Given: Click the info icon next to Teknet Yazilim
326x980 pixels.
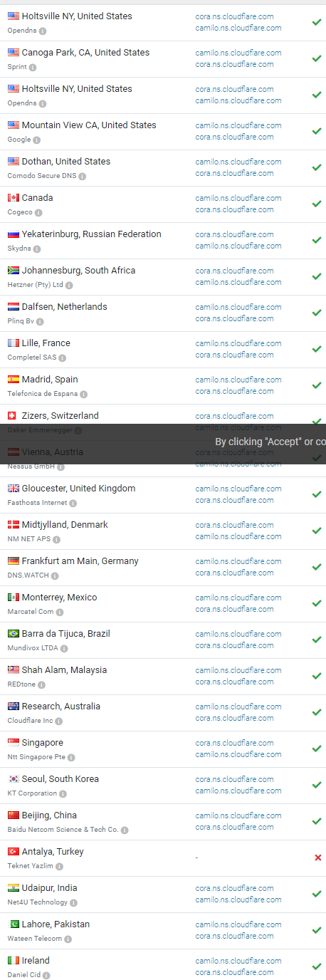Looking at the screenshot, I should point(59,867).
